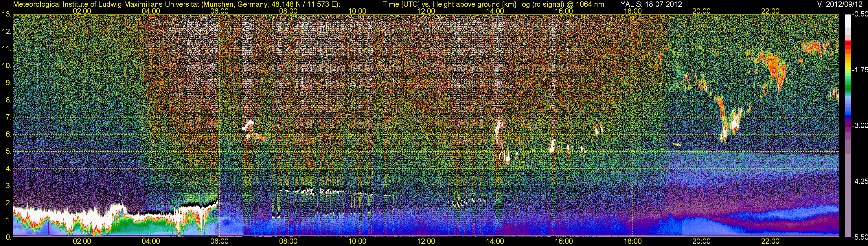Screen dimensions: 868x246
Task: Click the 14:00 label on the top time axis
Action: coord(495,11)
